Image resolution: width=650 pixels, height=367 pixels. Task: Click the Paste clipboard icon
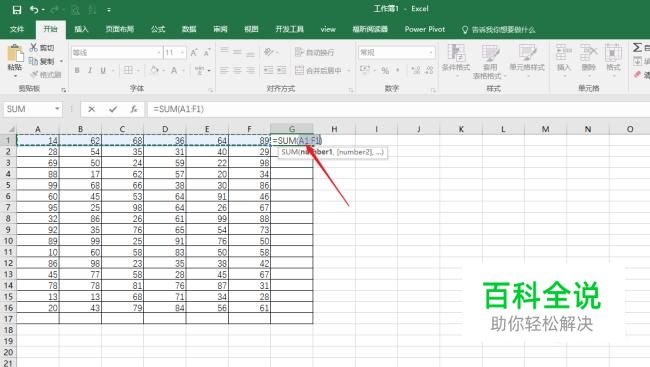[x=15, y=54]
